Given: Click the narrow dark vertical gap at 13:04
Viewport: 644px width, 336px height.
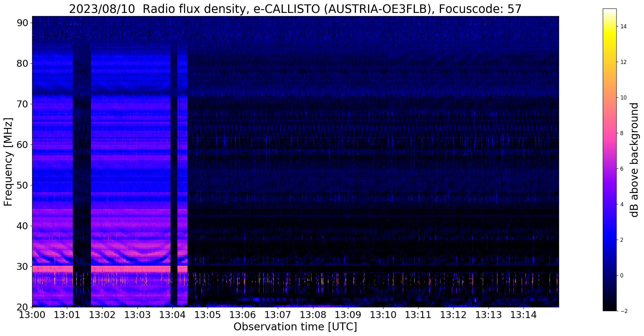Looking at the screenshot, I should (x=174, y=175).
